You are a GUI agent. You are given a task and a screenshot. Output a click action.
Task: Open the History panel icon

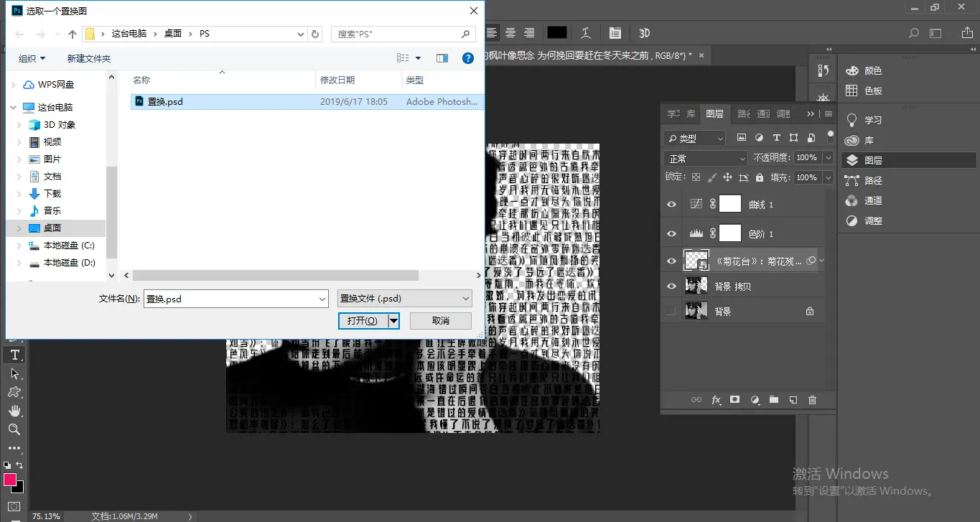(823, 70)
